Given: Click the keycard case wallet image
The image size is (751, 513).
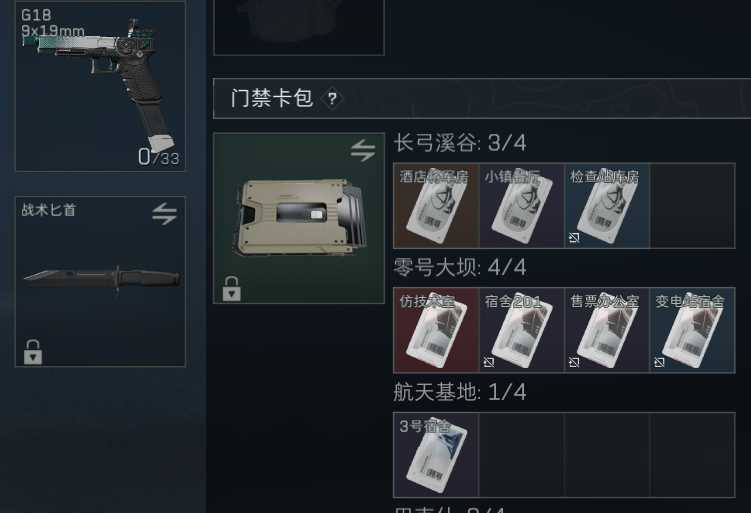Looking at the screenshot, I should (301, 217).
